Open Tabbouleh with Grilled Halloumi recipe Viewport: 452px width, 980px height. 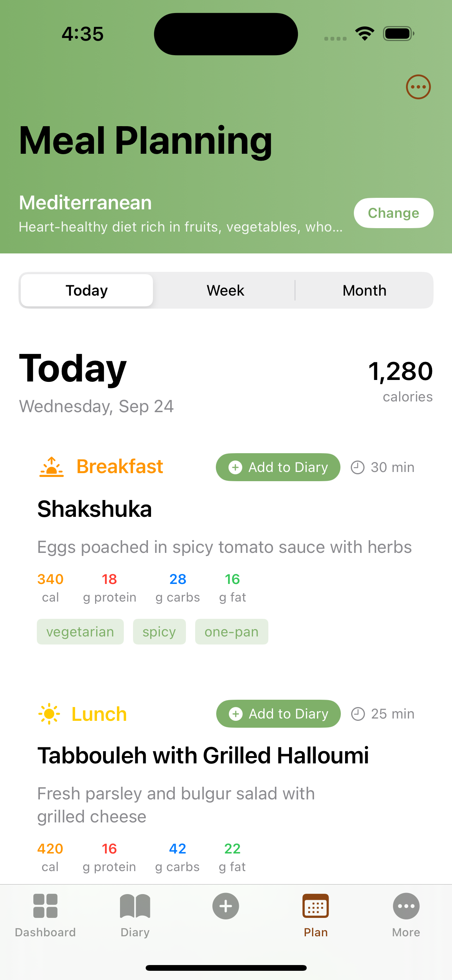tap(203, 756)
